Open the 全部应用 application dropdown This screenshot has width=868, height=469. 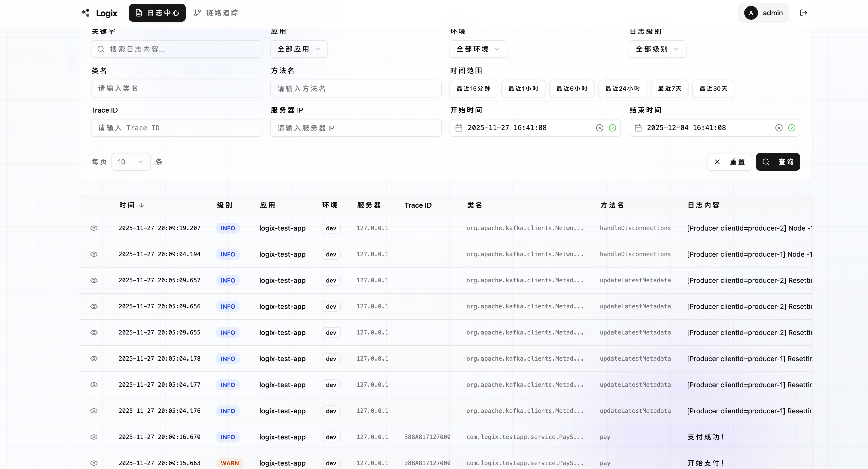pyautogui.click(x=299, y=49)
